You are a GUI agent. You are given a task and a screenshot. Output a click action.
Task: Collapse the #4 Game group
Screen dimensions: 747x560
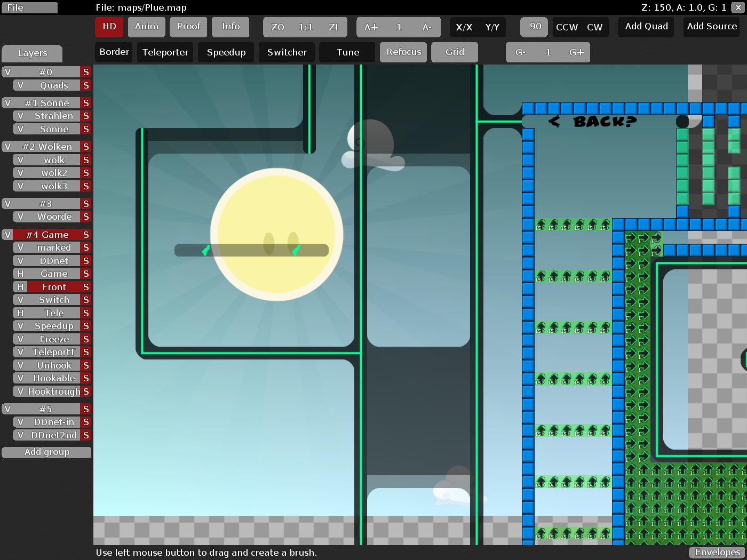coord(46,234)
